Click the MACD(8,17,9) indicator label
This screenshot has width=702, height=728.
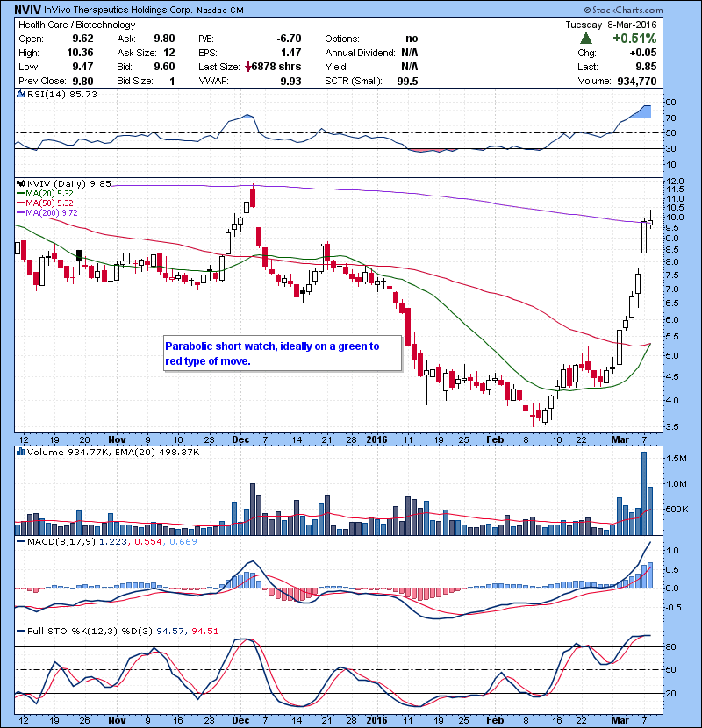point(61,541)
